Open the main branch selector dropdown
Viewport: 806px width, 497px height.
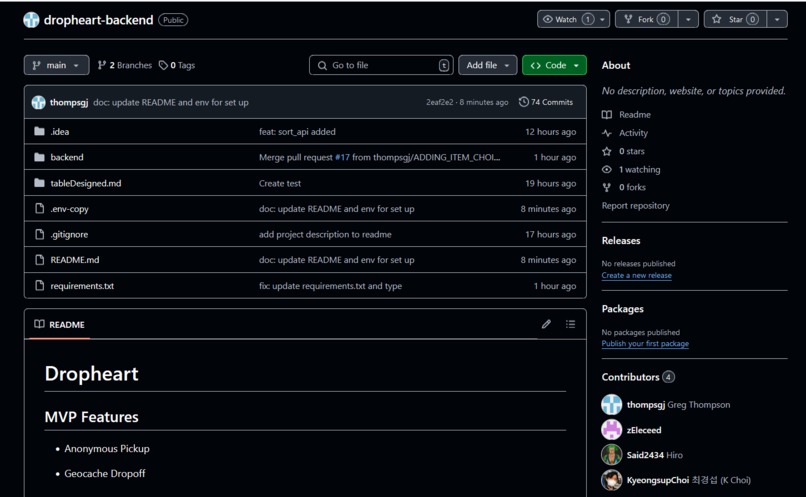pos(56,65)
